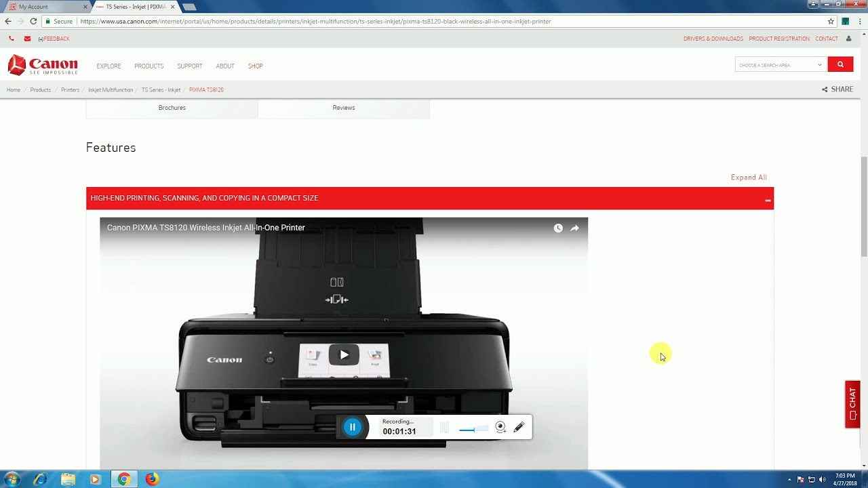Image resolution: width=868 pixels, height=488 pixels.
Task: Click scrollbar down arrow
Action: [x=864, y=466]
